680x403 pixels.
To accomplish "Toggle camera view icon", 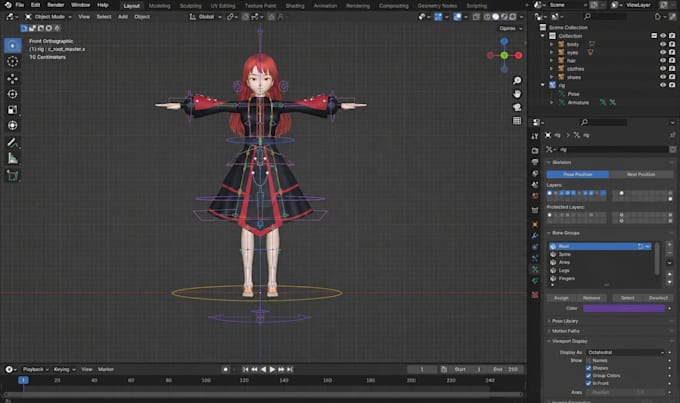I will tap(517, 107).
